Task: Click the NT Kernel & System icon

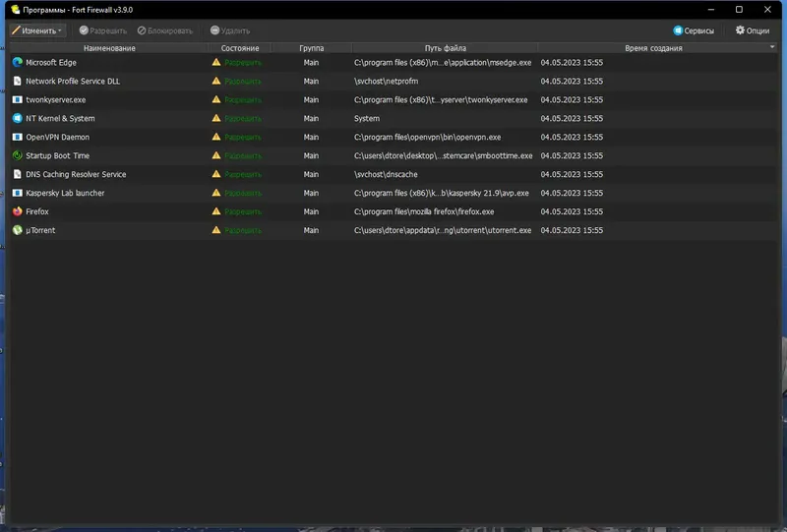Action: [x=18, y=118]
